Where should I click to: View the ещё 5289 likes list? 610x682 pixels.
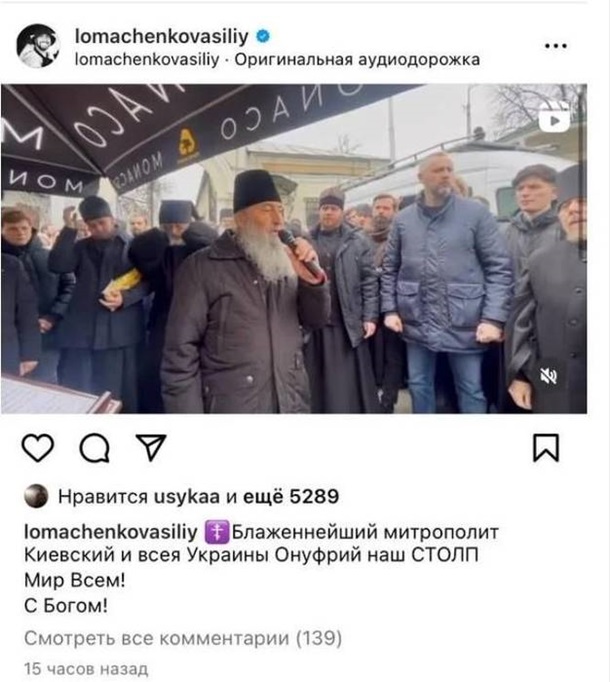(291, 496)
